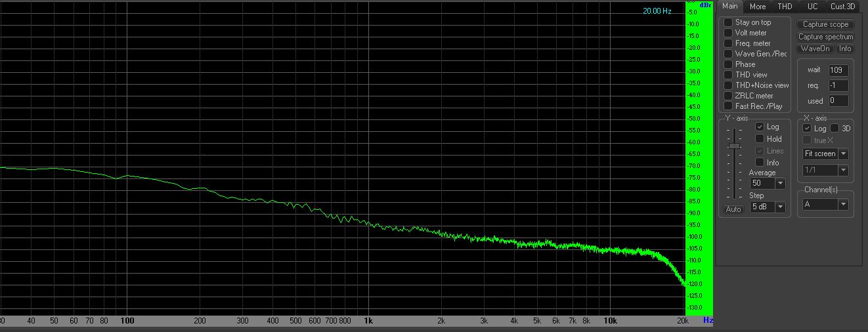The width and height of the screenshot is (868, 332).
Task: Enable THD view checkbox
Action: tap(728, 75)
